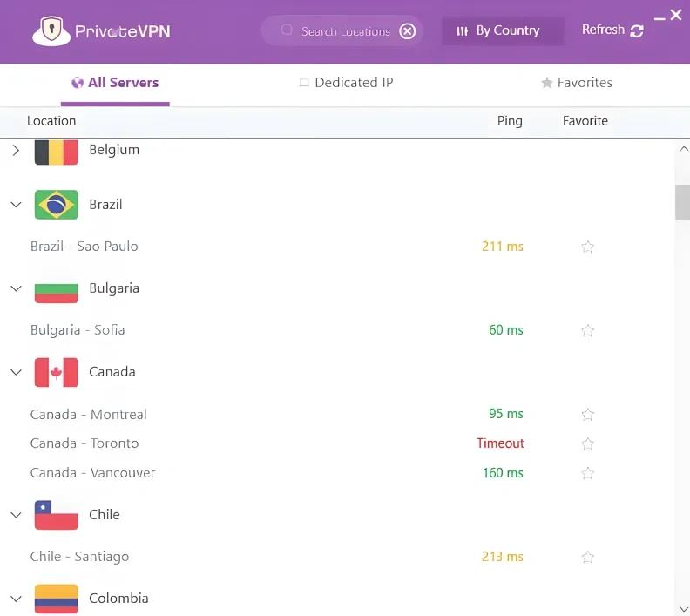690x616 pixels.
Task: Click the 60 ms ping value
Action: tap(505, 330)
